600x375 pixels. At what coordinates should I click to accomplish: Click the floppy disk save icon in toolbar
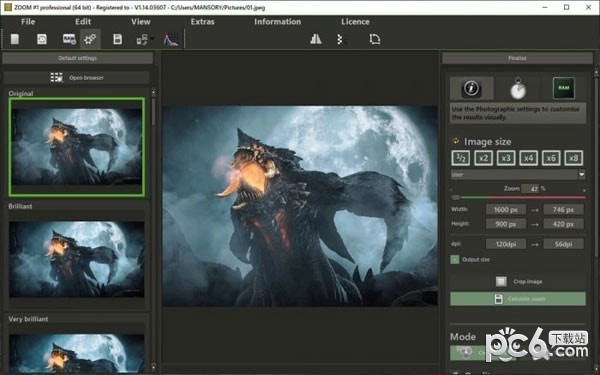coord(117,39)
